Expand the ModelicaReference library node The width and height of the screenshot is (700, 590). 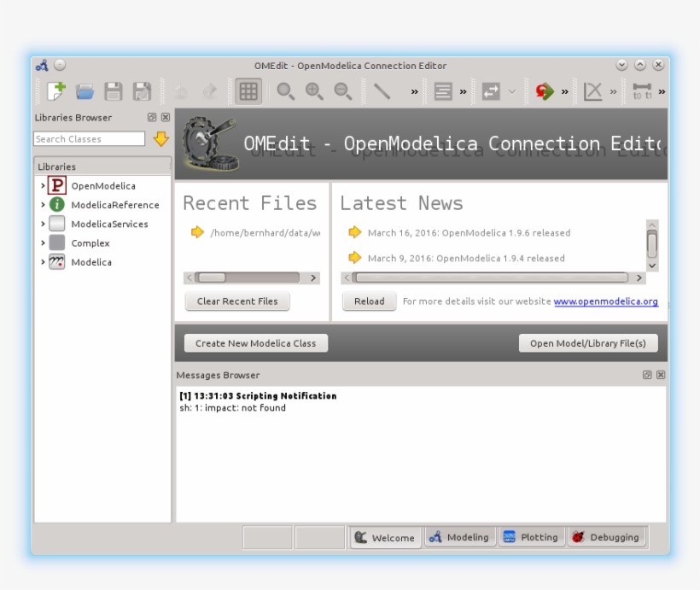tap(43, 205)
